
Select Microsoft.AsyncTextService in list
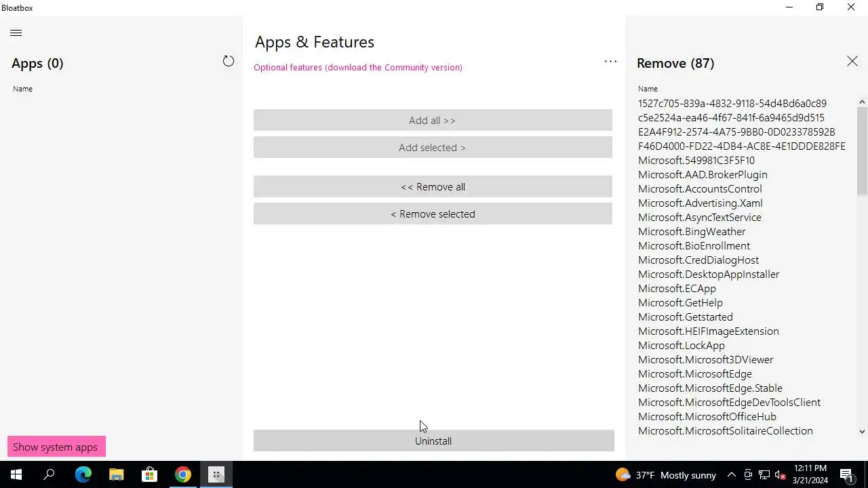pyautogui.click(x=699, y=218)
